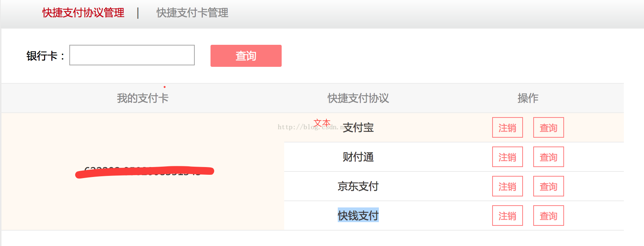Switch to 快捷支付协议管理 tab
The image size is (644, 246).
click(83, 13)
